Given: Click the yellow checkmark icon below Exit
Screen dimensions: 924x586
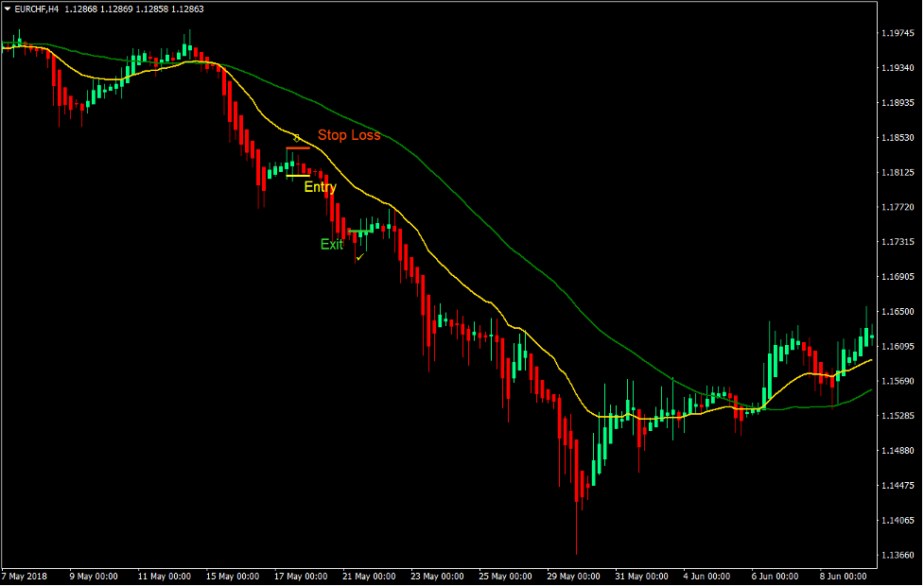Looking at the screenshot, I should tap(360, 256).
